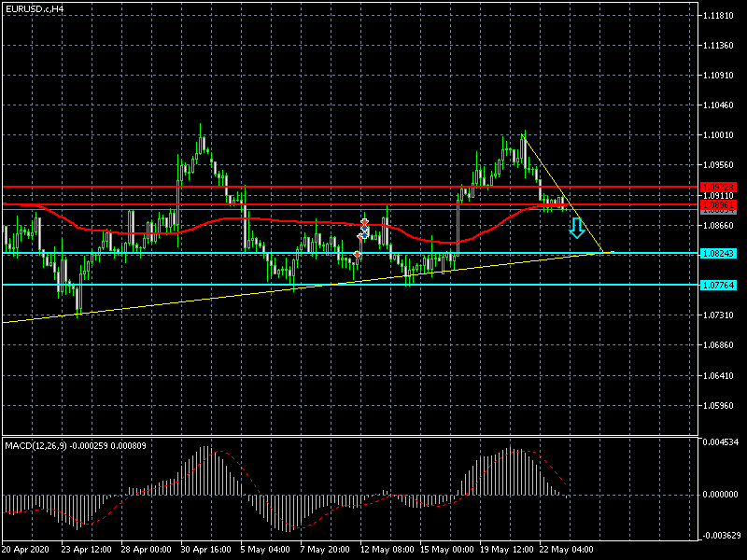Select the red 1.08961 price label

click(x=717, y=203)
